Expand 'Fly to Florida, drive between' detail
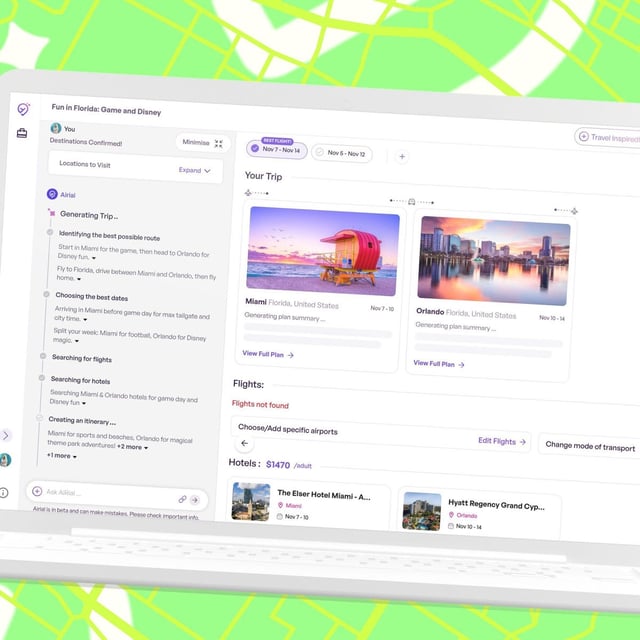640x640 pixels. tap(79, 279)
